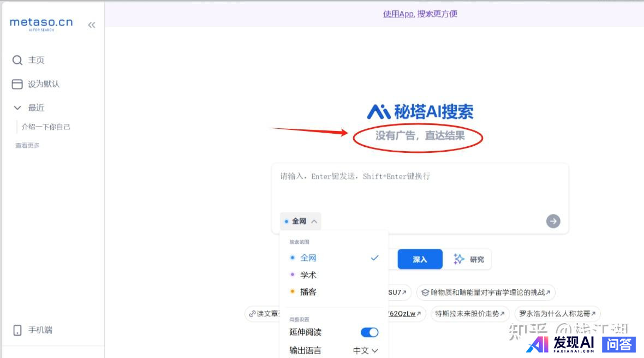
Task: Open recent item 介绍一下你自己
Action: tap(46, 127)
